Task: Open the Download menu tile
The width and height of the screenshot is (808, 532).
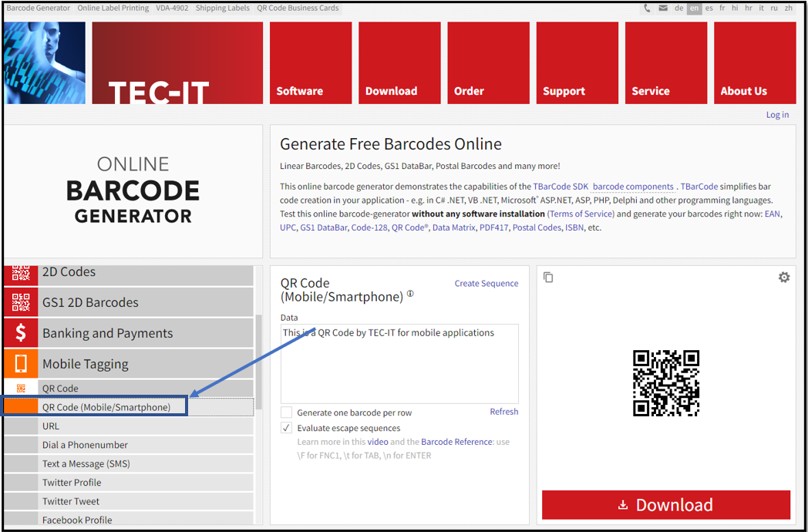Action: coord(399,63)
